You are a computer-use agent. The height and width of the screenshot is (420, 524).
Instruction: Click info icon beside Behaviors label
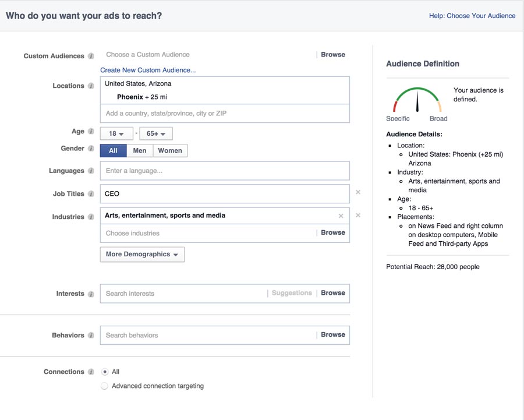click(91, 336)
